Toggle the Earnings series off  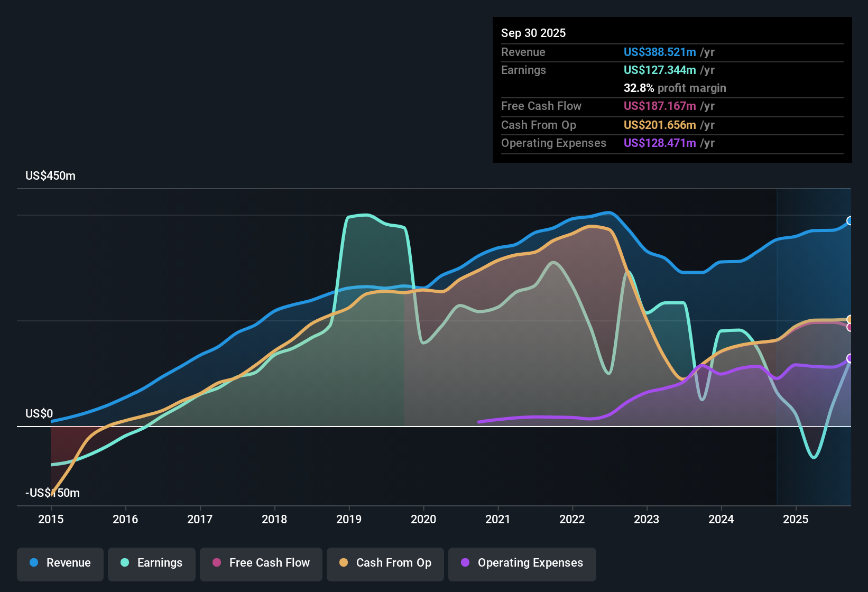pos(152,563)
